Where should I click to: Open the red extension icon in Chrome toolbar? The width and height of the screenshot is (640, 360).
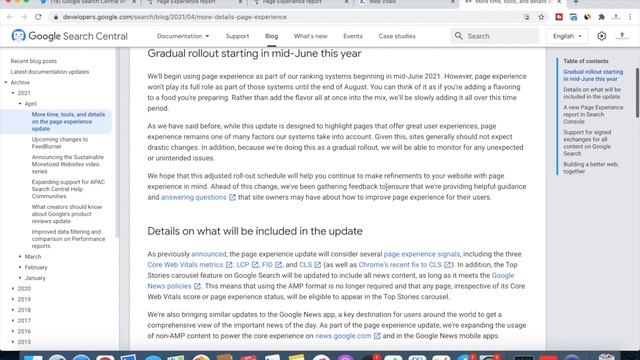click(559, 17)
